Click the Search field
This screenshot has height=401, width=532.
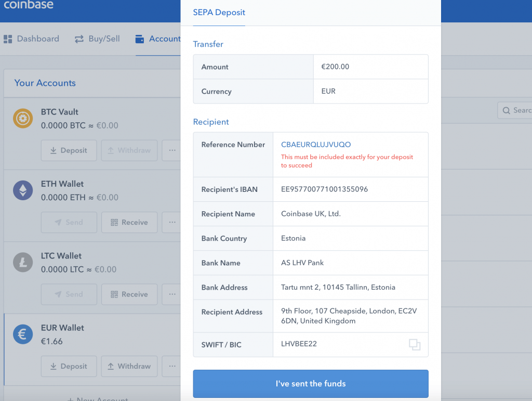pyautogui.click(x=515, y=110)
